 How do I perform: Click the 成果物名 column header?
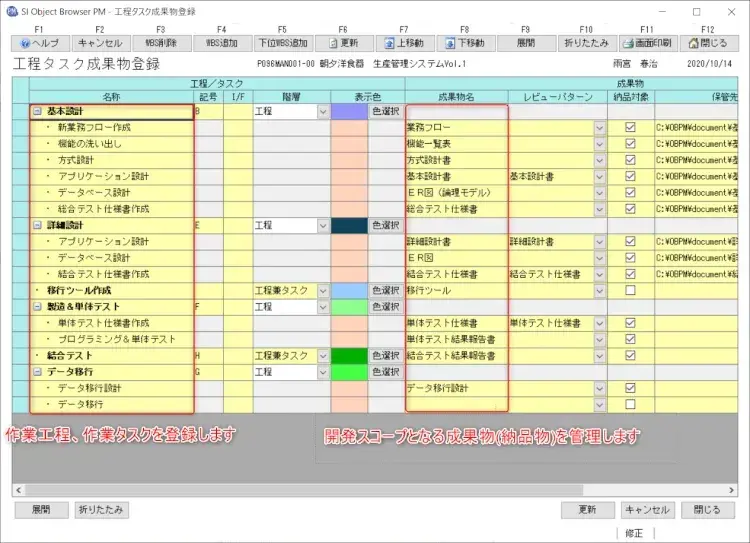pos(456,97)
